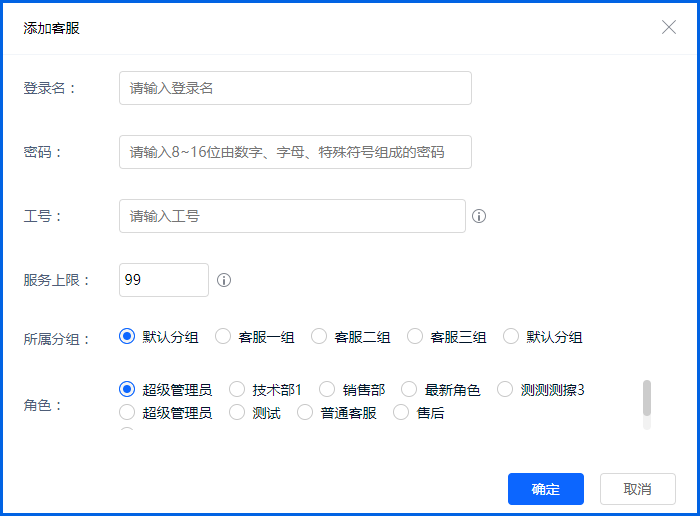Select the unchecked 默认分组 radio following 客服三组
This screenshot has height=516, width=700.
(511, 336)
